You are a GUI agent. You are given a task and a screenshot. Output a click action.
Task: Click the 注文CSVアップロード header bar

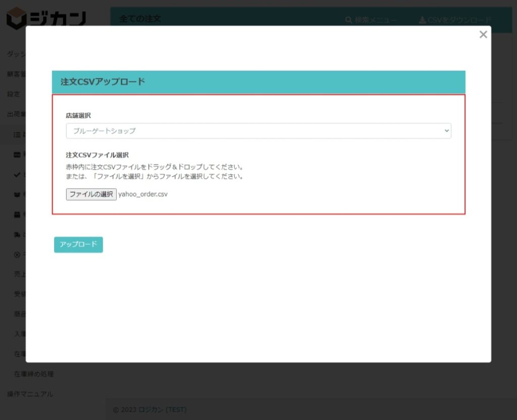[x=258, y=82]
